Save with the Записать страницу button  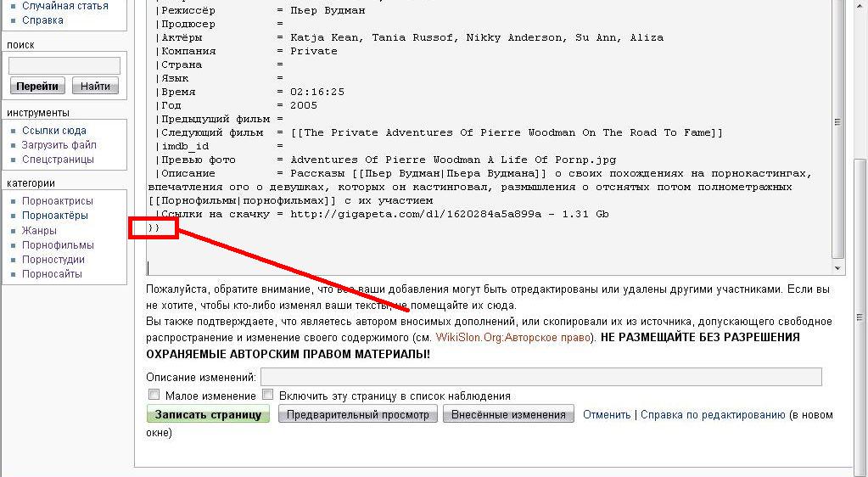coord(208,414)
